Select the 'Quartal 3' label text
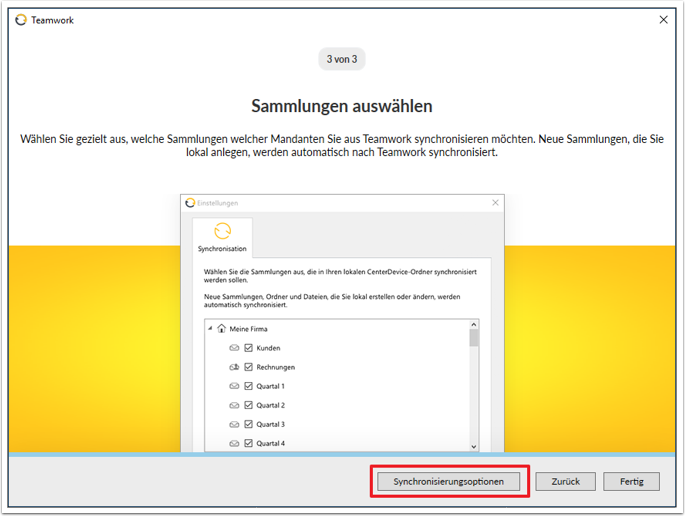 [x=270, y=424]
